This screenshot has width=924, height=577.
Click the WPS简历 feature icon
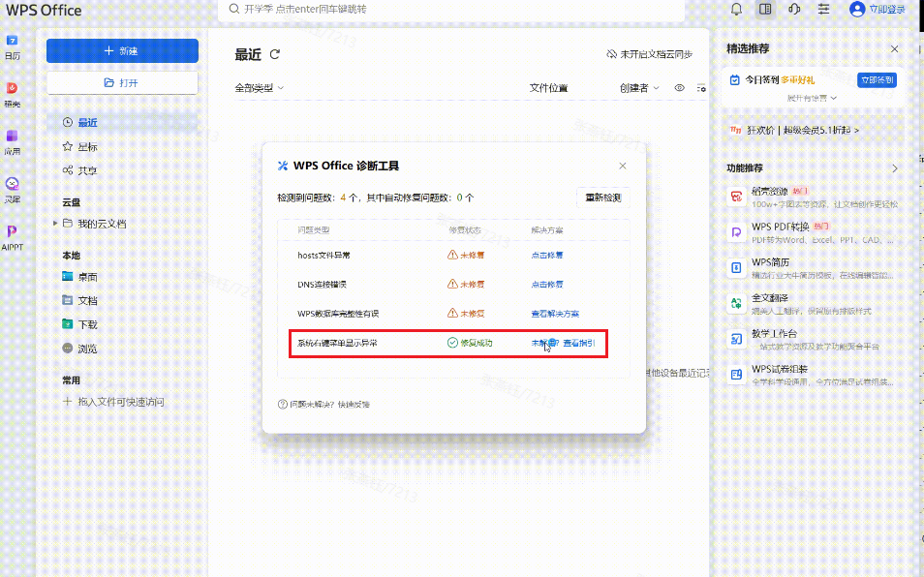click(x=737, y=268)
